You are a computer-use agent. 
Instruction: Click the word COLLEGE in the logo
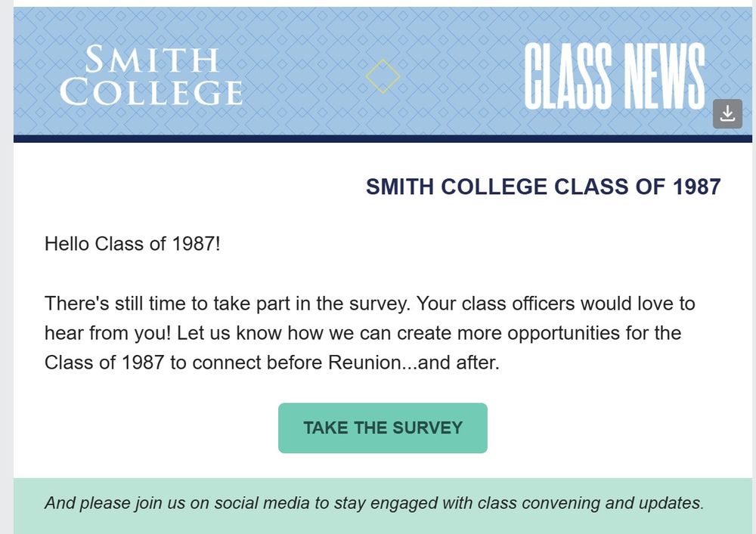click(x=151, y=92)
